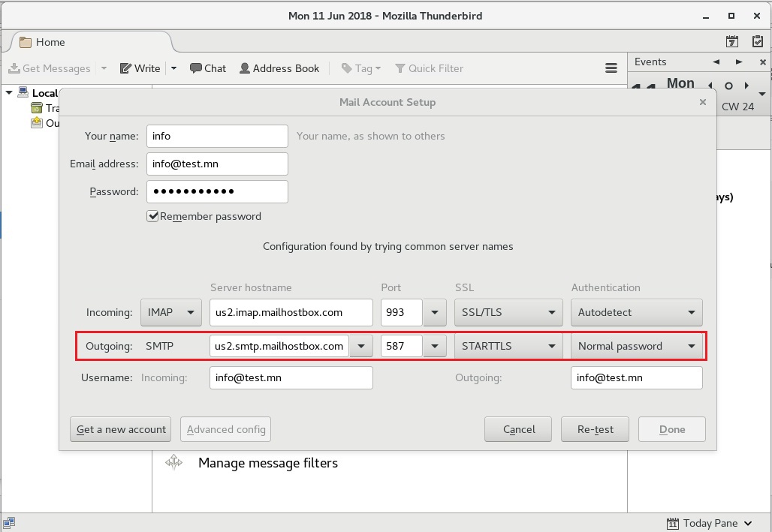Screen dimensions: 772x532
Task: Click the online status icon in status bar
Action: click(9, 523)
